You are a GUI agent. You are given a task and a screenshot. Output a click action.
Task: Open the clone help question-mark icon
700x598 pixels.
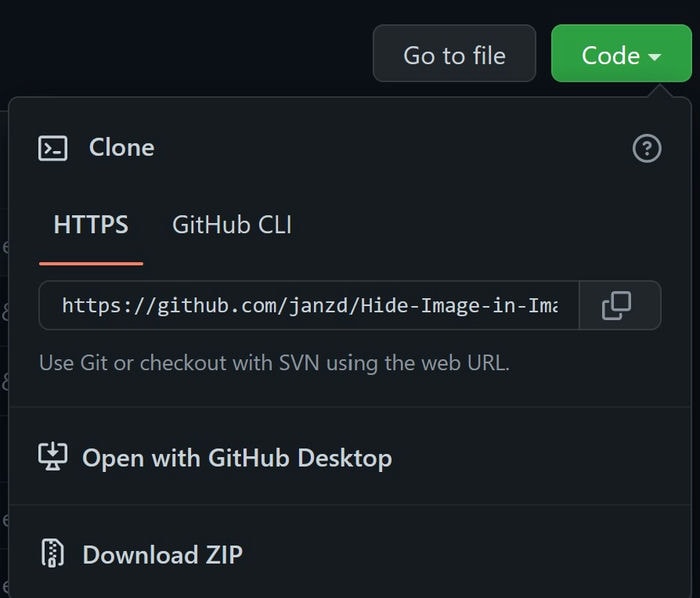click(647, 148)
